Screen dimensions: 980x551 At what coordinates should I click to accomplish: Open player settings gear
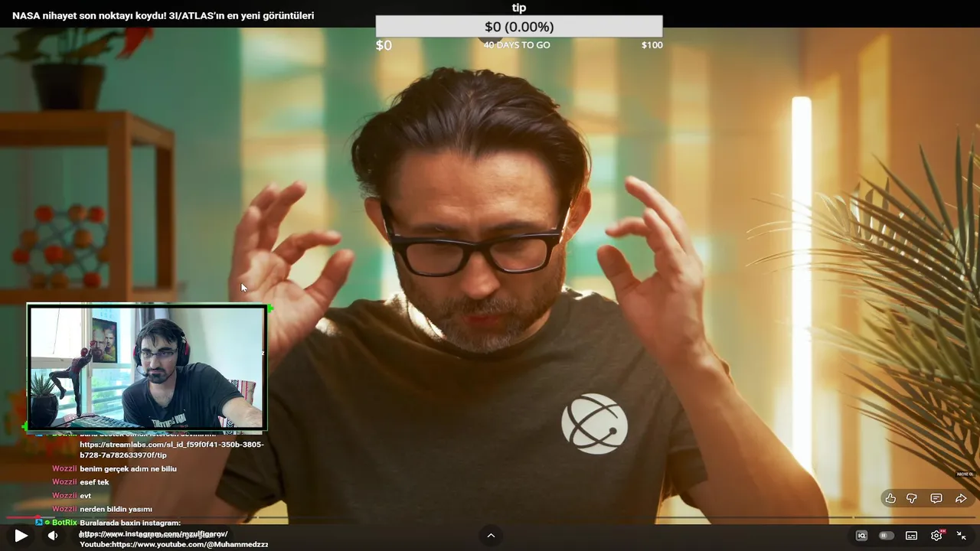(x=936, y=536)
